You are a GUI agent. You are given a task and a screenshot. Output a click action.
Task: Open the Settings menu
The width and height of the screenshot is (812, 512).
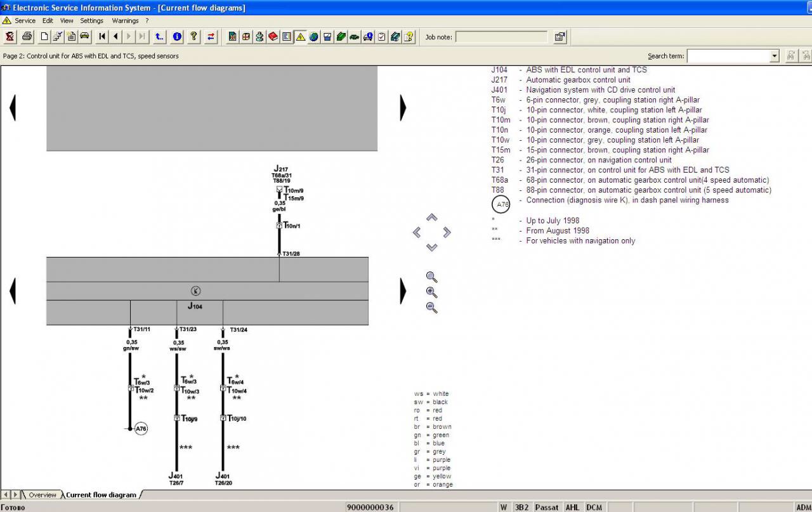tap(91, 21)
